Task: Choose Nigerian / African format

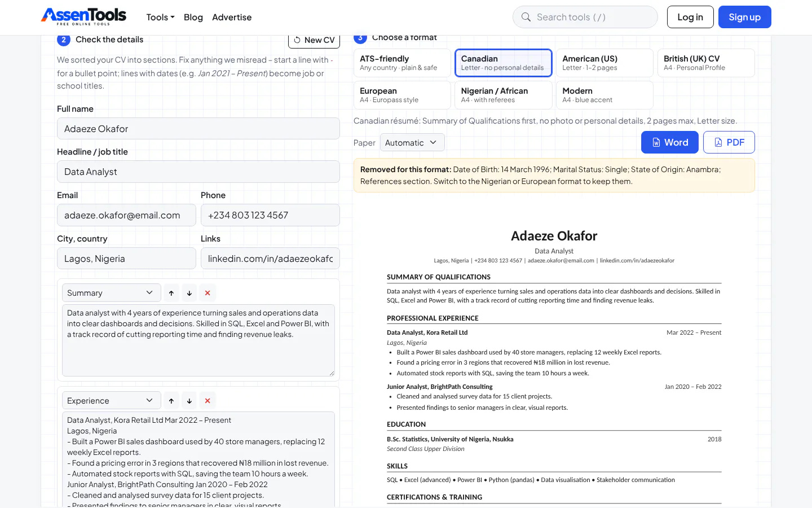Action: pos(503,95)
